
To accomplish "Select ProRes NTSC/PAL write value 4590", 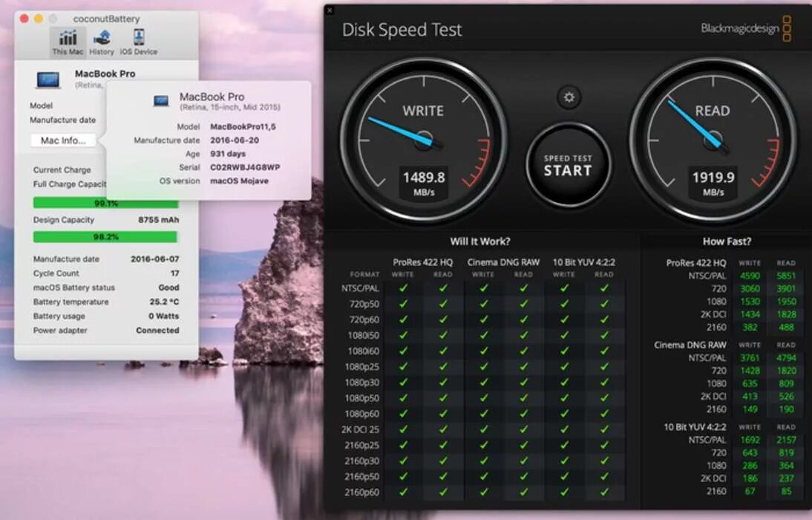I will pyautogui.click(x=750, y=276).
